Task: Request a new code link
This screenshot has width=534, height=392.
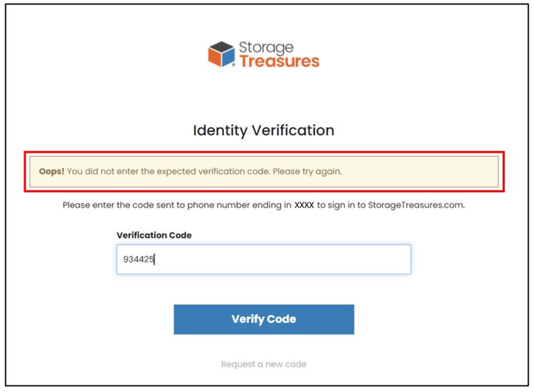Action: 264,364
